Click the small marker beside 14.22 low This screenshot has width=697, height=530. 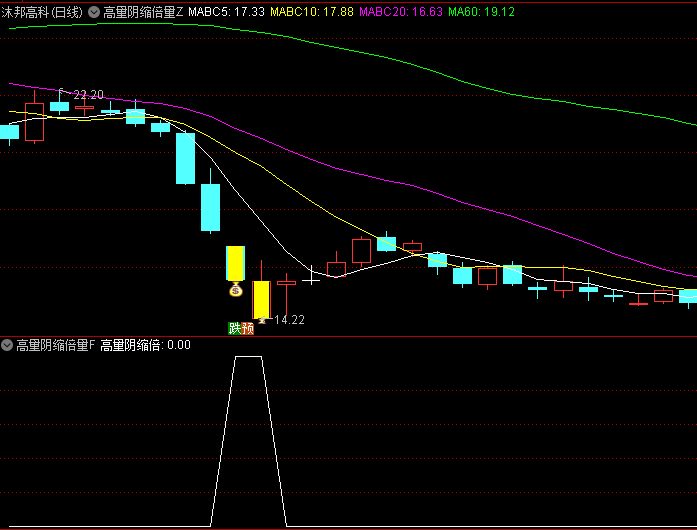[263, 320]
